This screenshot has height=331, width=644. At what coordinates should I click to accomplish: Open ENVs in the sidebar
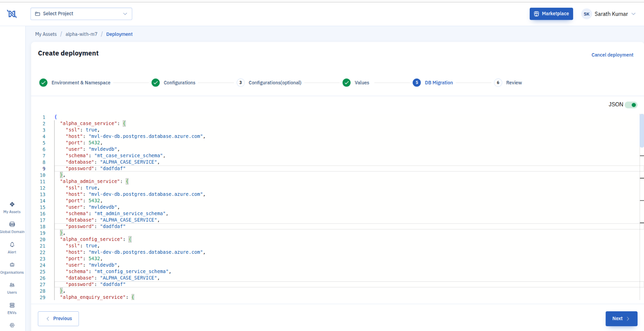click(x=12, y=308)
